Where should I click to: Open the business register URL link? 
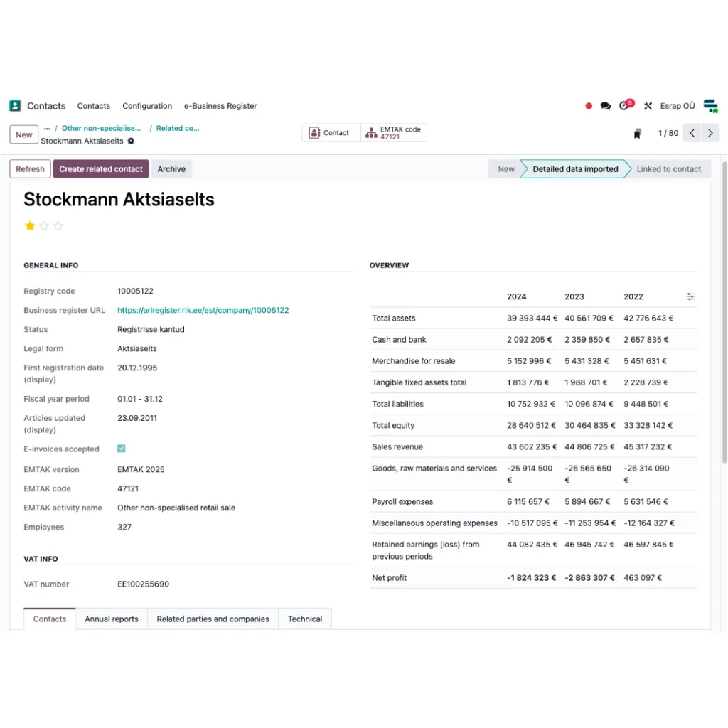(203, 310)
